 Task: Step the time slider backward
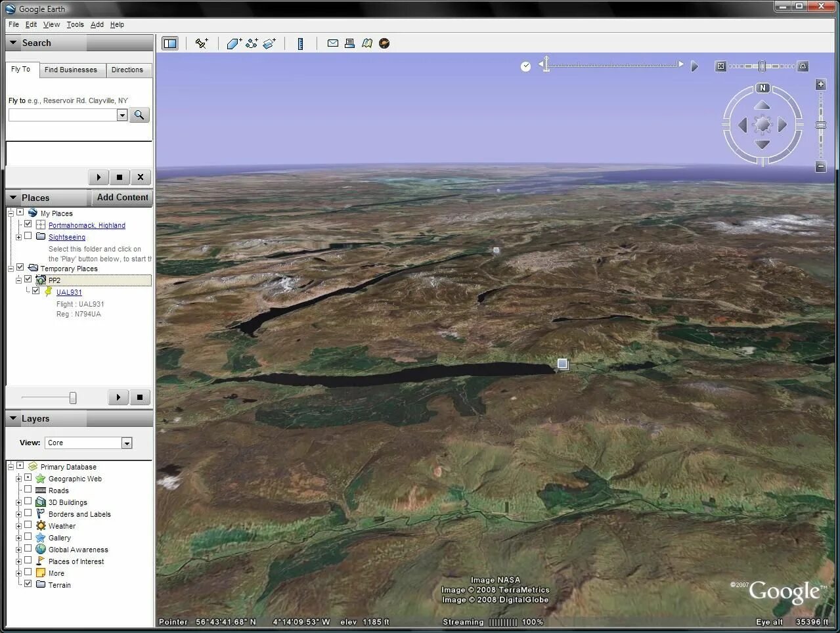(x=541, y=64)
